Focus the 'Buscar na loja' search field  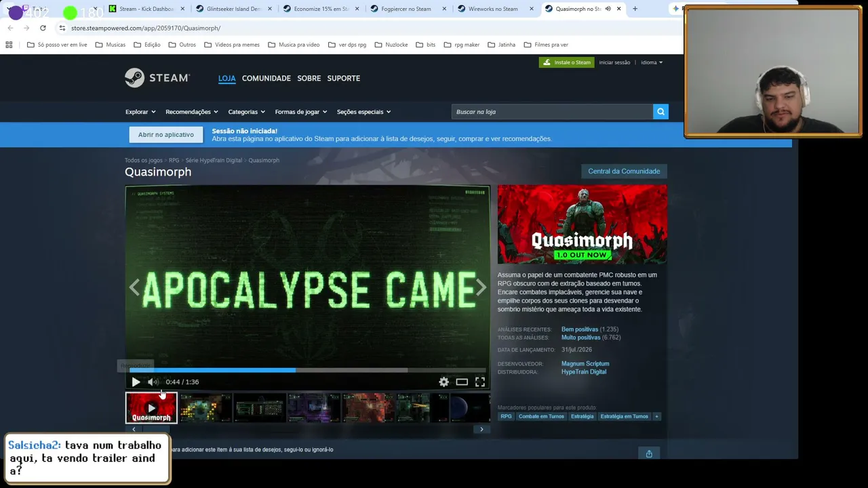pyautogui.click(x=552, y=112)
